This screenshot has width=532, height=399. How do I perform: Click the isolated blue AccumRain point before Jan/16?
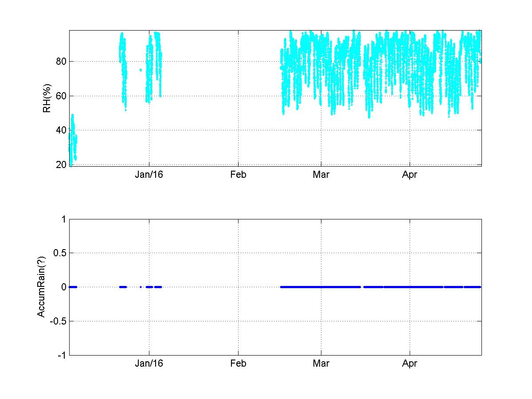[141, 287]
